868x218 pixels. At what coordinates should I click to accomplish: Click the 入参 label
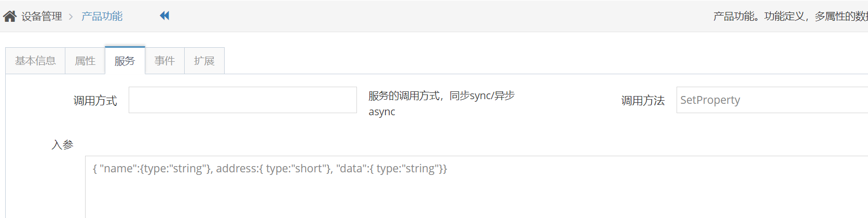pyautogui.click(x=62, y=145)
